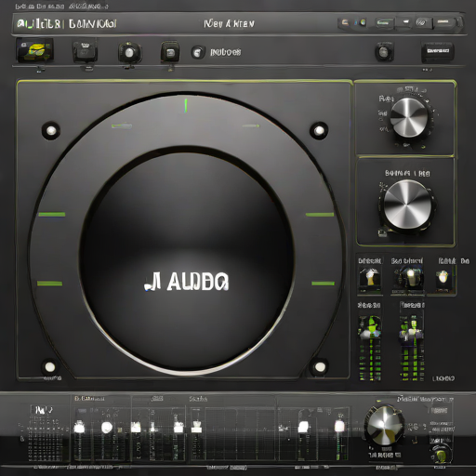
Task: Click the larger lower silver knob in the right panel
Action: coord(407,205)
